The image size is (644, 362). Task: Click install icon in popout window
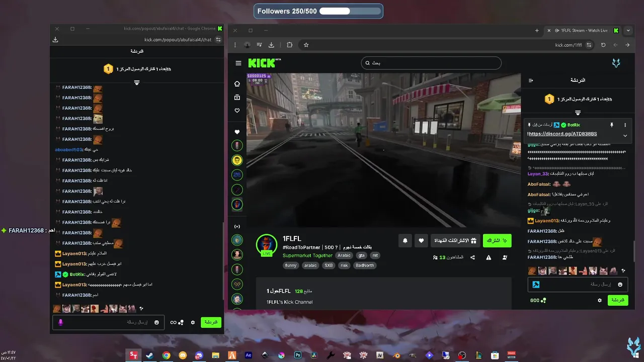[55, 40]
